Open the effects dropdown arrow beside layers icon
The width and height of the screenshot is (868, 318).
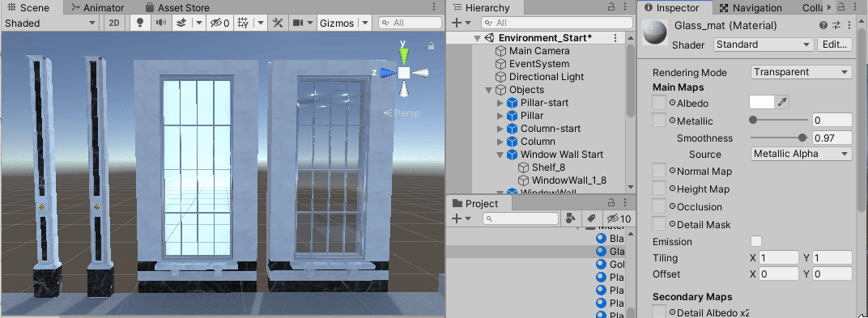pos(198,23)
